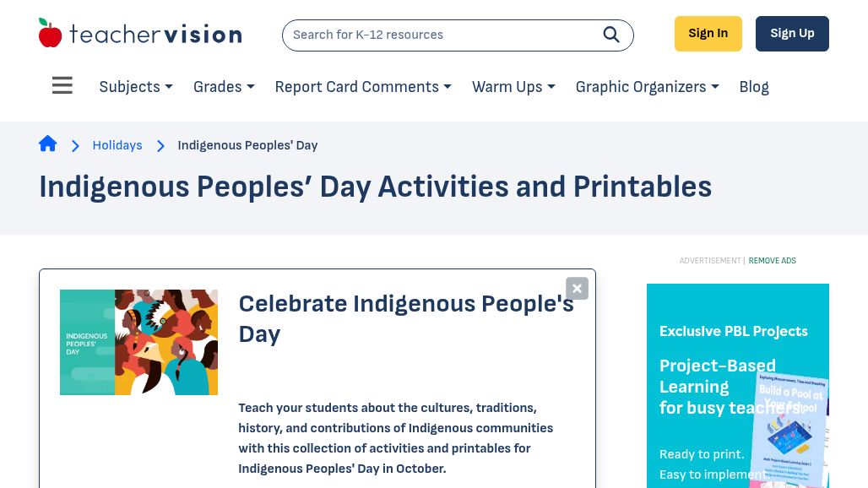Click the chevron after Holidays breadcrumb
The height and width of the screenshot is (488, 868).
(x=160, y=145)
